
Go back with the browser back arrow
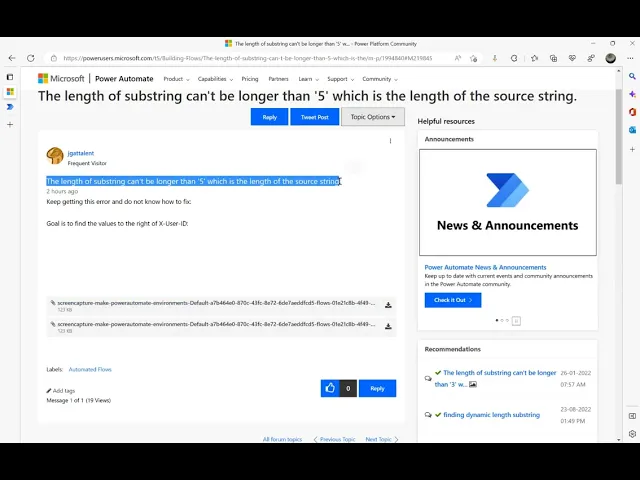point(12,58)
